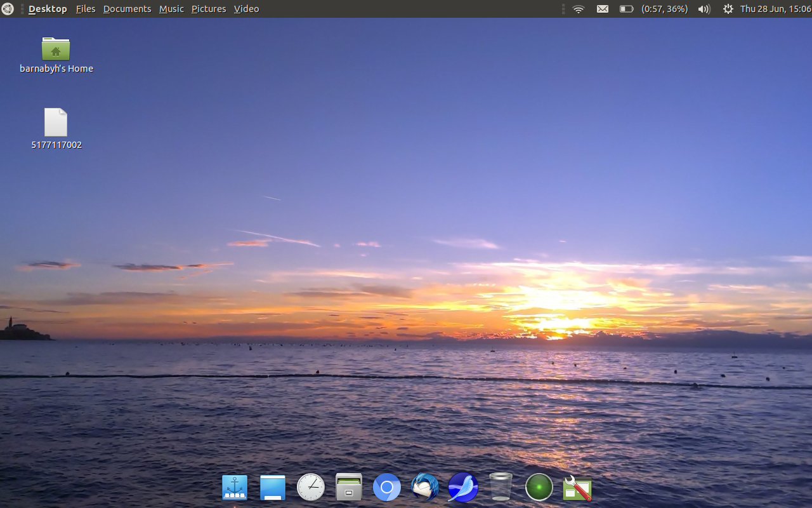Open the Plank anchor dock icon
The height and width of the screenshot is (508, 812).
coord(235,488)
